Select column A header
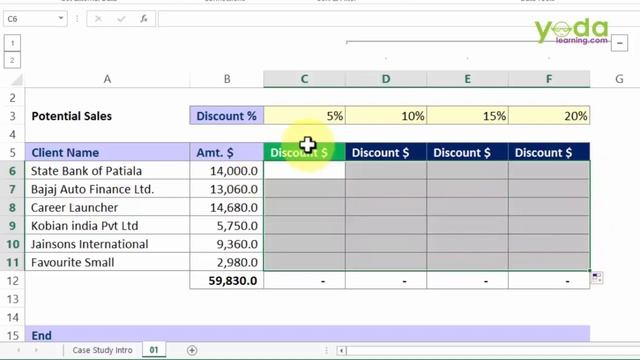This screenshot has height=360, width=640. (107, 79)
